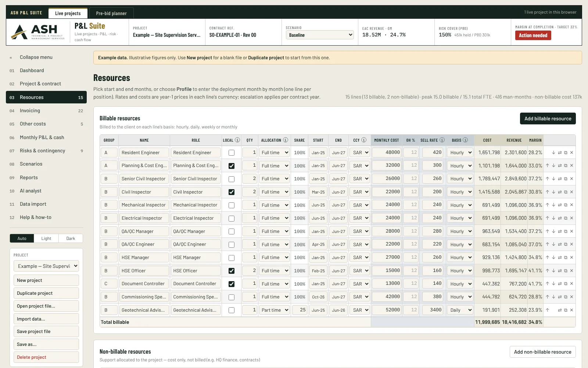Image resolution: width=588 pixels, height=368 pixels.
Task: Uncheck Local for HSE Officer
Action: click(x=232, y=271)
